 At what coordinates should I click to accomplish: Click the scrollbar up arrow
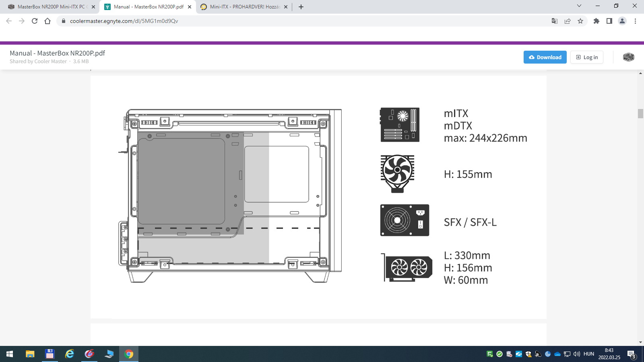[x=640, y=73]
